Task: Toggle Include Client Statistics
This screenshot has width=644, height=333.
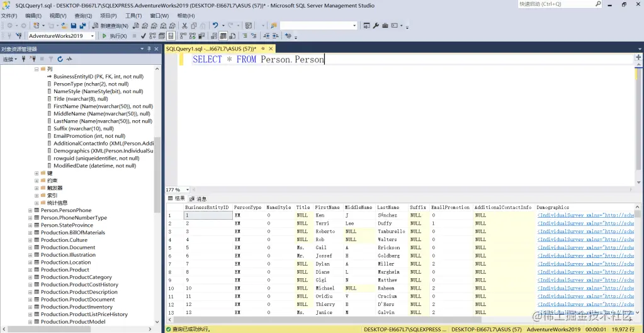Action: pyautogui.click(x=201, y=36)
